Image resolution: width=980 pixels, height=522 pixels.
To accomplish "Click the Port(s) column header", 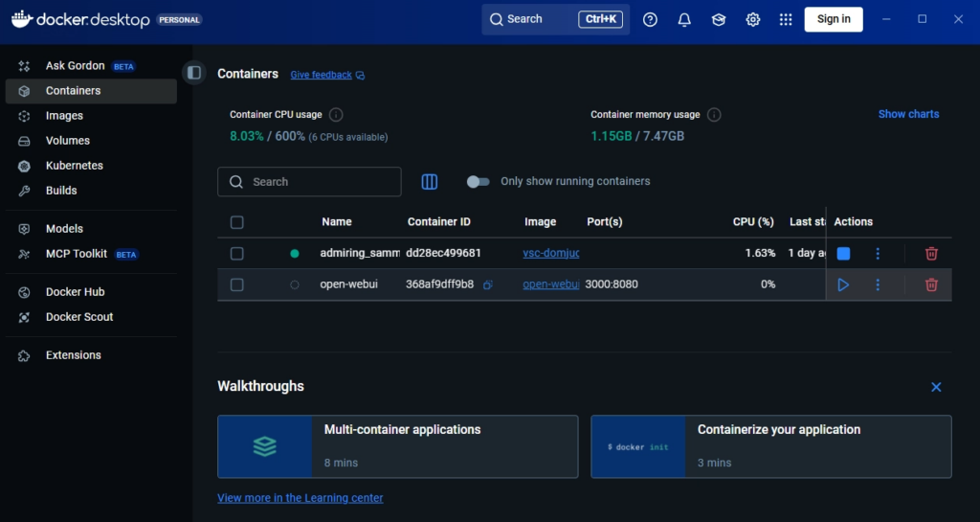I will click(x=605, y=222).
